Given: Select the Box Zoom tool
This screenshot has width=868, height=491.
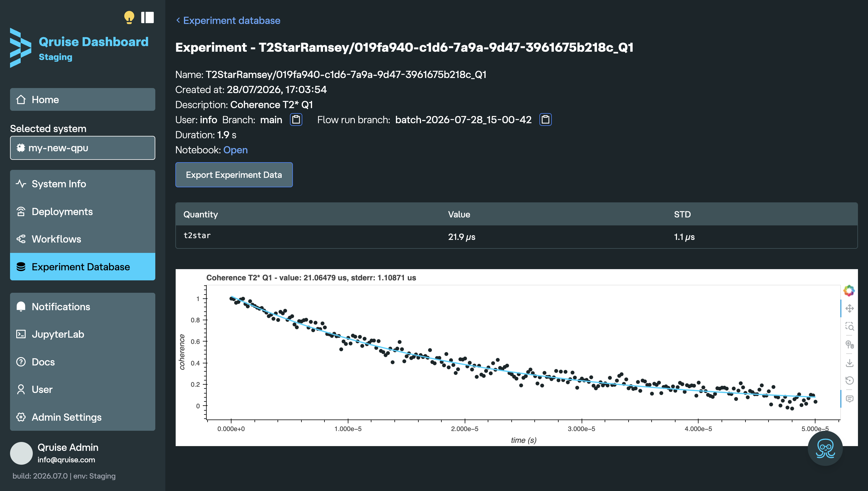Looking at the screenshot, I should [x=849, y=326].
